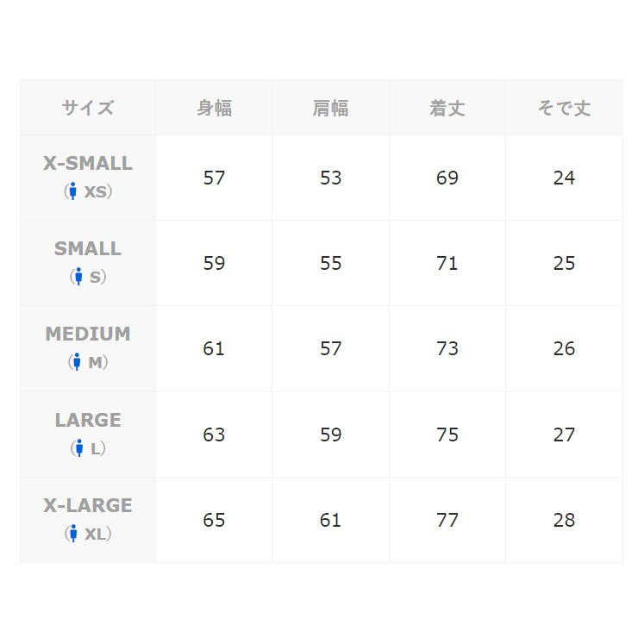Select the MEDIUM 着丈 value 73
The image size is (644, 644).
click(x=447, y=349)
